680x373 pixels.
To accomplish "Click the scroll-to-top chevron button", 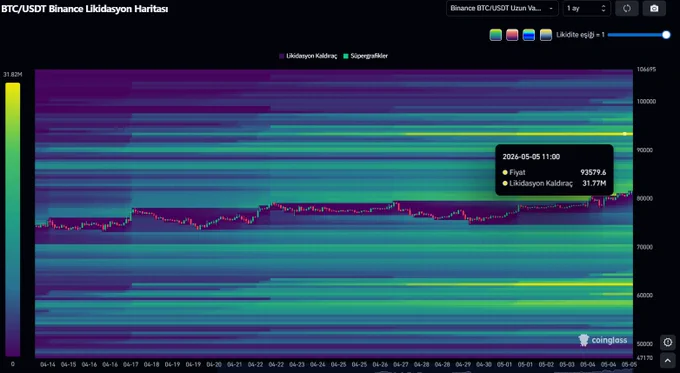I will [668, 360].
